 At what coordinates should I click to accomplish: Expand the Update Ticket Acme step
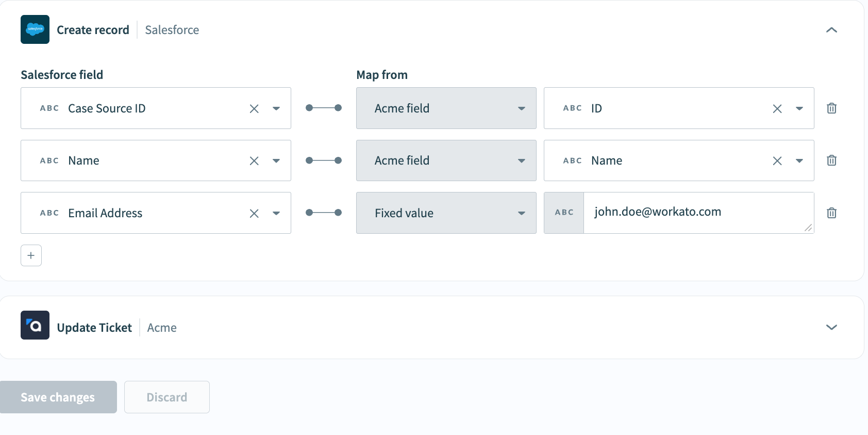pyautogui.click(x=831, y=327)
